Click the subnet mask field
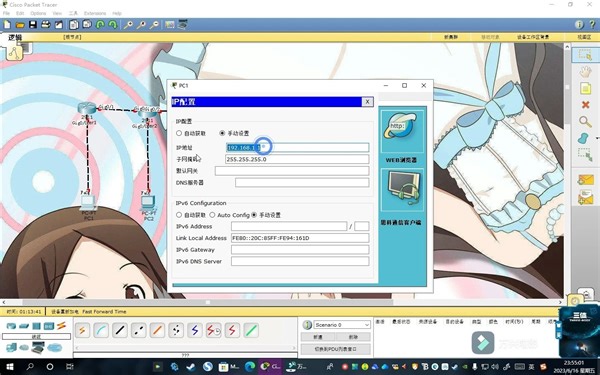Screen dimensions: 600x375 click(297, 159)
